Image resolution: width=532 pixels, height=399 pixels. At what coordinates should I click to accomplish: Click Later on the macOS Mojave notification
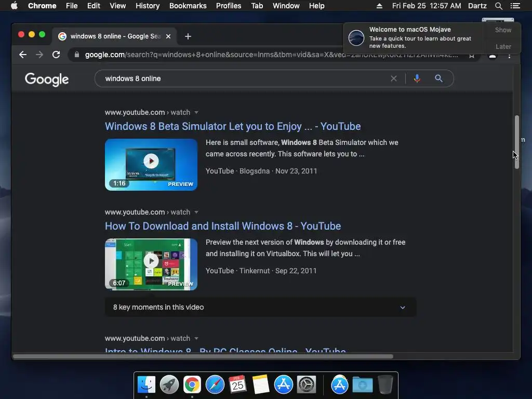[503, 47]
